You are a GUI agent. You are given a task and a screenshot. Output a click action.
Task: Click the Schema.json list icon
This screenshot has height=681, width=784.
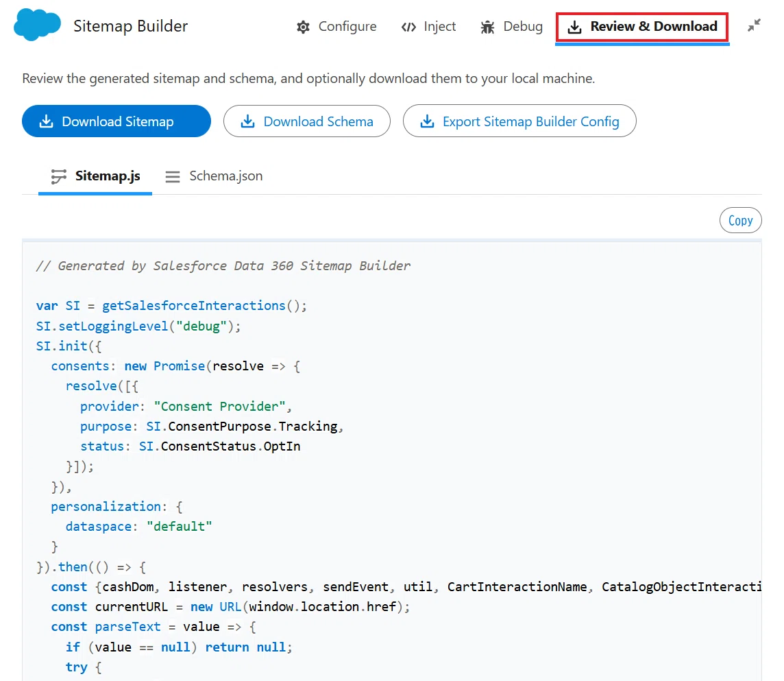pos(173,177)
